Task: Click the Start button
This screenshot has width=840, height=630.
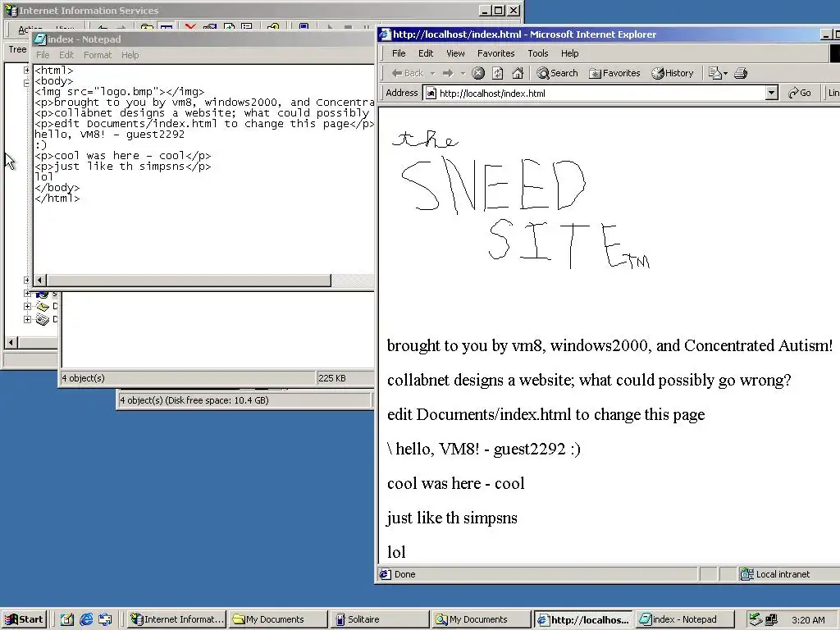Action: (x=24, y=619)
